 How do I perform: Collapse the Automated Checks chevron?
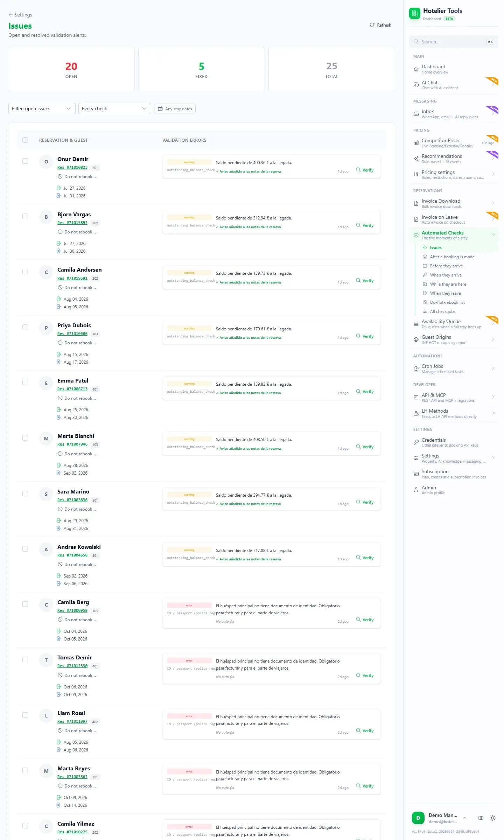coord(493,235)
